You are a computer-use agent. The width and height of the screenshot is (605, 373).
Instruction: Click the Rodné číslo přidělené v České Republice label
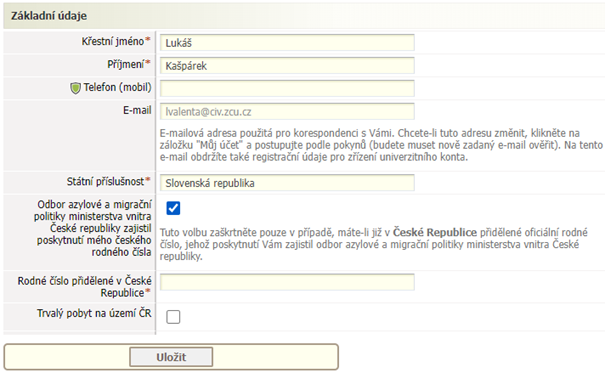coord(84,287)
